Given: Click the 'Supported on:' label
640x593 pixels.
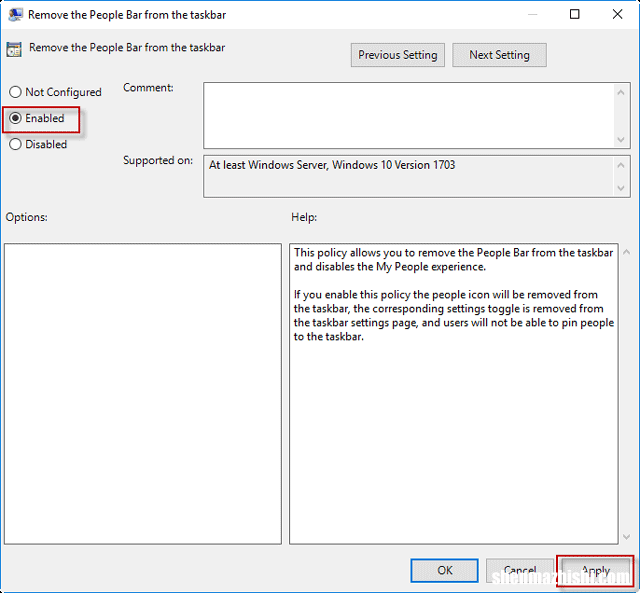Looking at the screenshot, I should 158,160.
